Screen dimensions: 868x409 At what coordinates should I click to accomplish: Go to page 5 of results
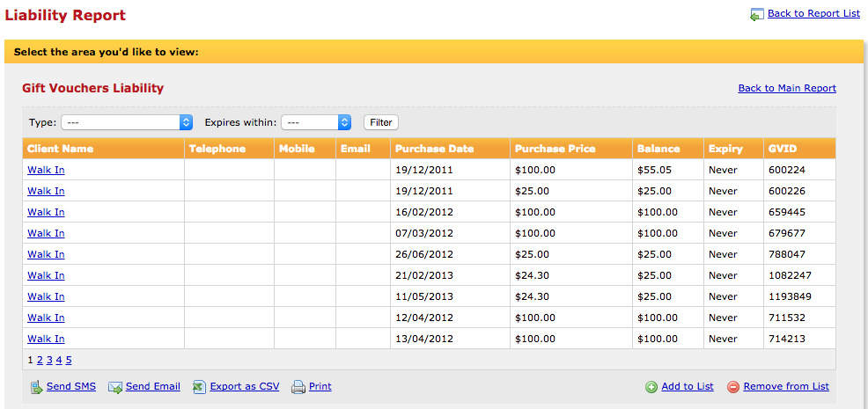(69, 361)
